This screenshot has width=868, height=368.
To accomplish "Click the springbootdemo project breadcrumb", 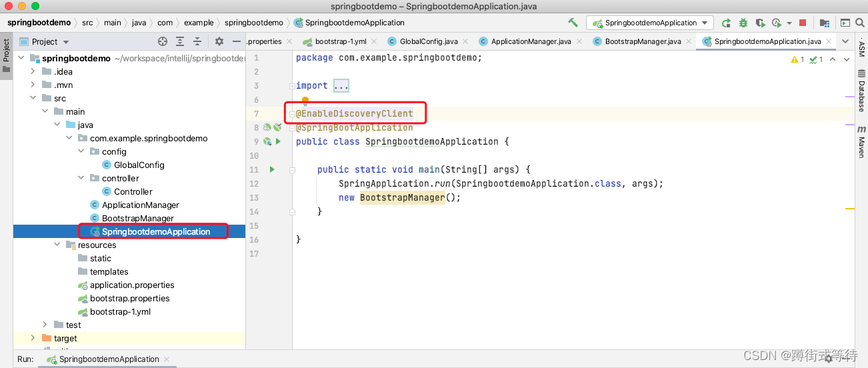I will tap(39, 23).
